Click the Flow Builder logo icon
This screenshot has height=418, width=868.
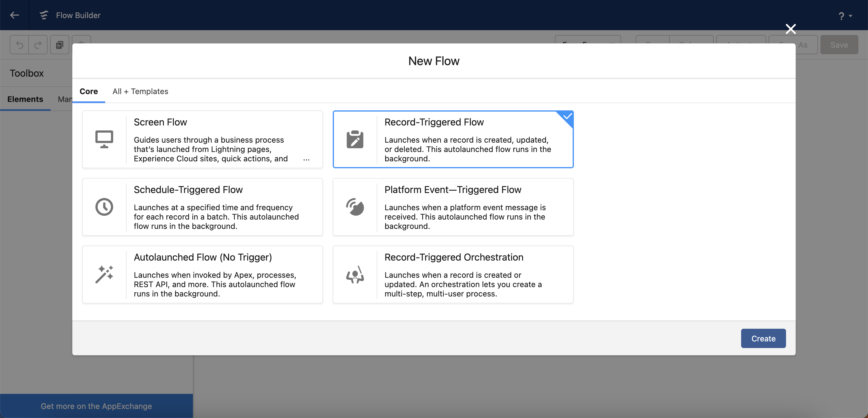click(44, 15)
